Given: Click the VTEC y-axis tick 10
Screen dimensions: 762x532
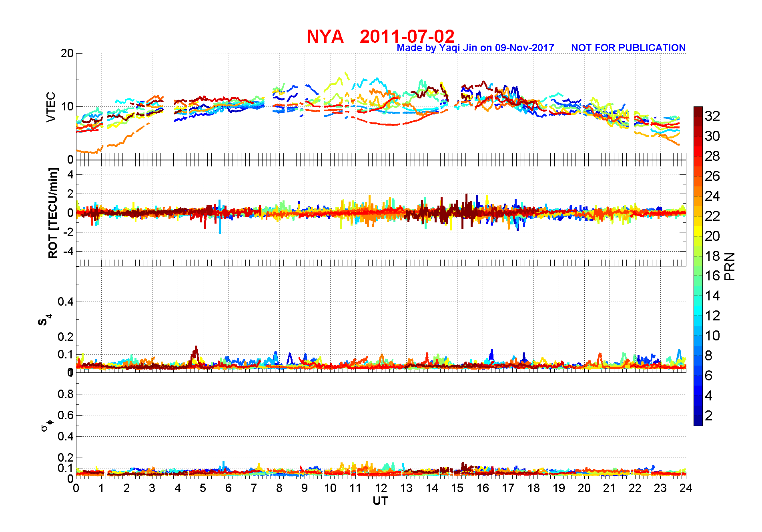Looking at the screenshot, I should coord(67,107).
